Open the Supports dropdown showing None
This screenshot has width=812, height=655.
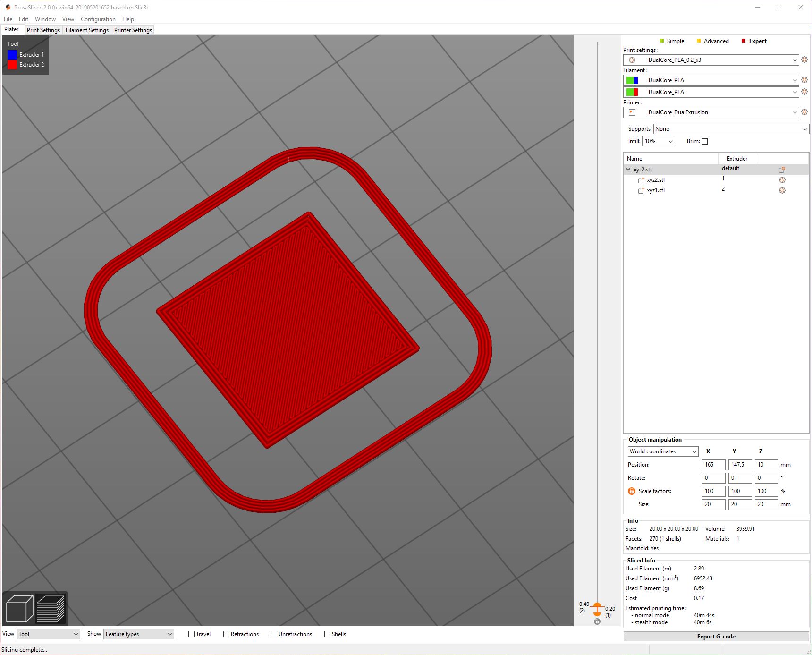click(x=731, y=129)
